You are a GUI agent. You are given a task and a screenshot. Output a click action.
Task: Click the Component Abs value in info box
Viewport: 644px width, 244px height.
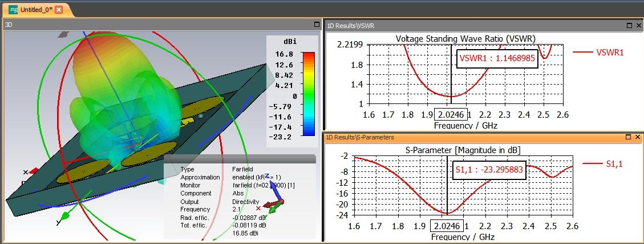click(238, 193)
